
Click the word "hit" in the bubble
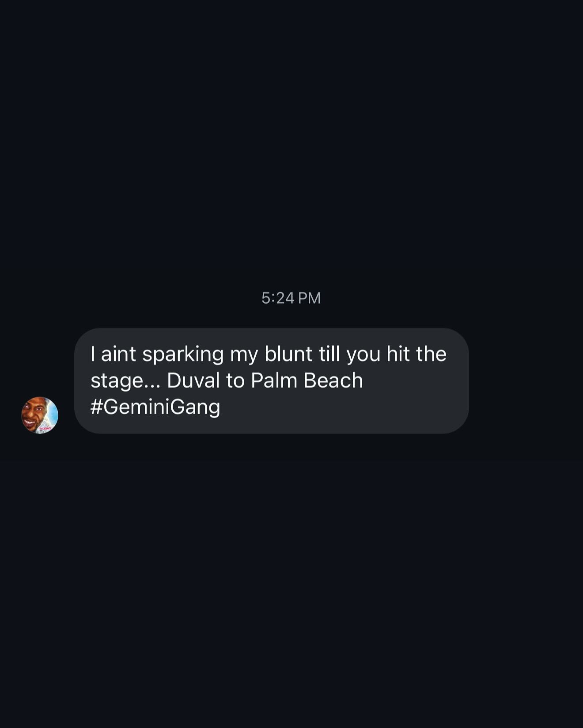(x=398, y=354)
